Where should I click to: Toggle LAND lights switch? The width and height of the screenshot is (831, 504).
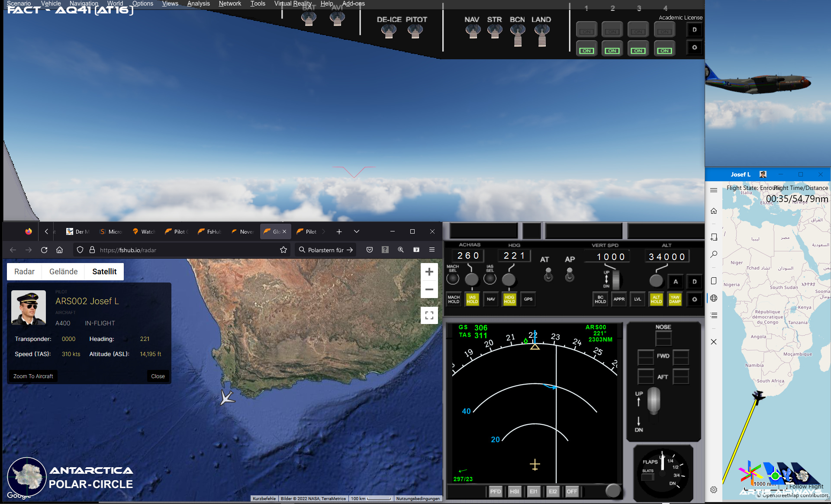(x=541, y=35)
